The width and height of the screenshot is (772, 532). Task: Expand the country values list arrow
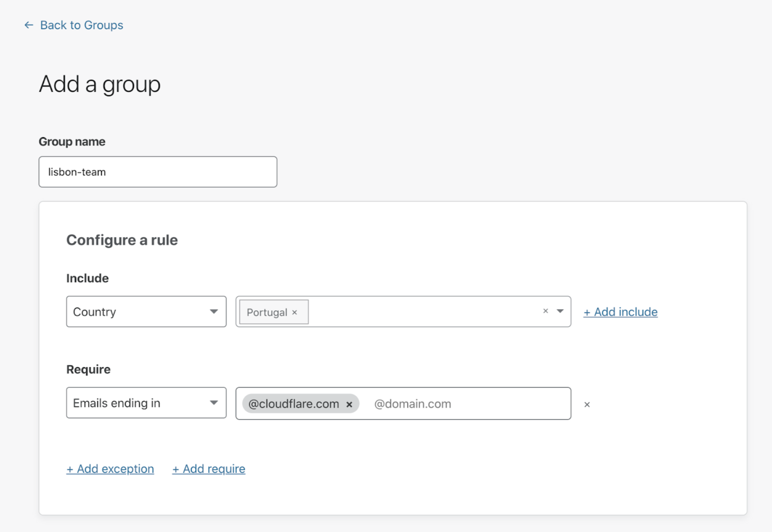(560, 311)
